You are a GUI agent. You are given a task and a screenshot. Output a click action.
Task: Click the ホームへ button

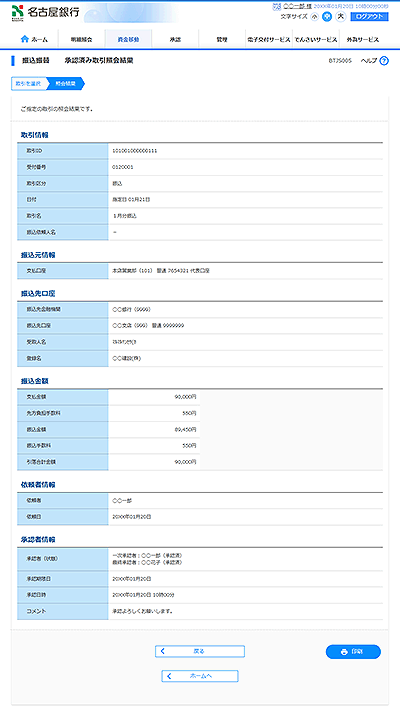200,676
